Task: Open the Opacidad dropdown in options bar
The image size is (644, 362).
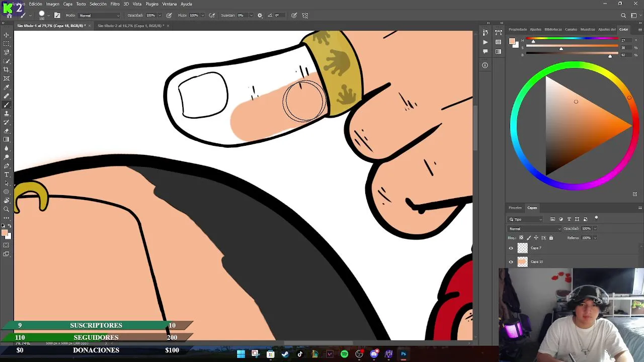Action: pos(159,16)
